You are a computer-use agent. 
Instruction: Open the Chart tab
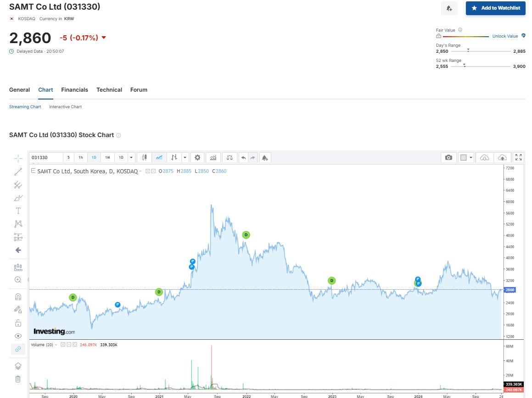pyautogui.click(x=45, y=90)
